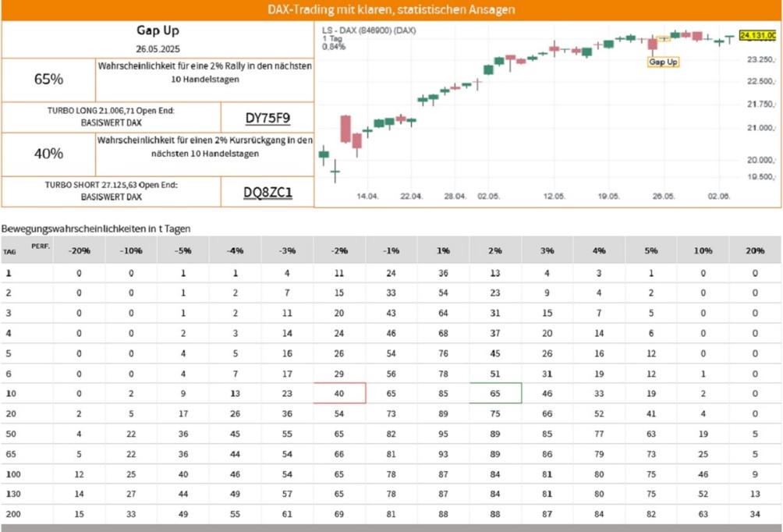
Task: Open the DQ8ZC1 turbo short link
Action: tap(267, 193)
